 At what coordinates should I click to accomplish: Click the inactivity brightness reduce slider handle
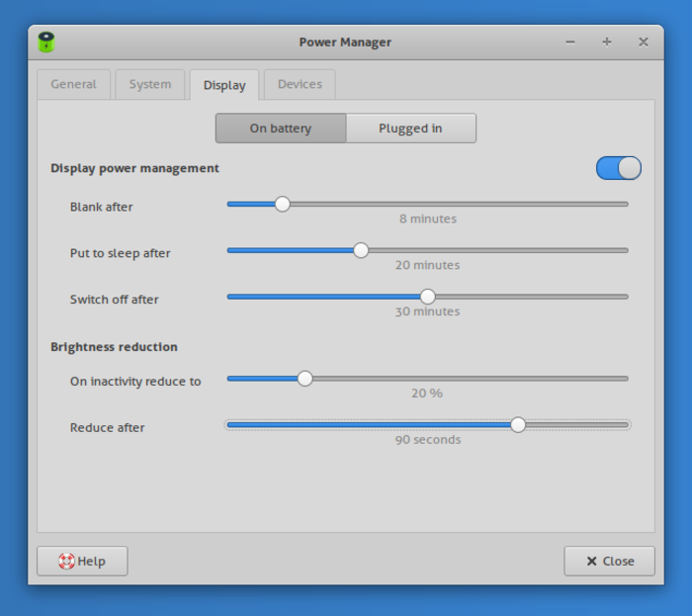(x=304, y=379)
